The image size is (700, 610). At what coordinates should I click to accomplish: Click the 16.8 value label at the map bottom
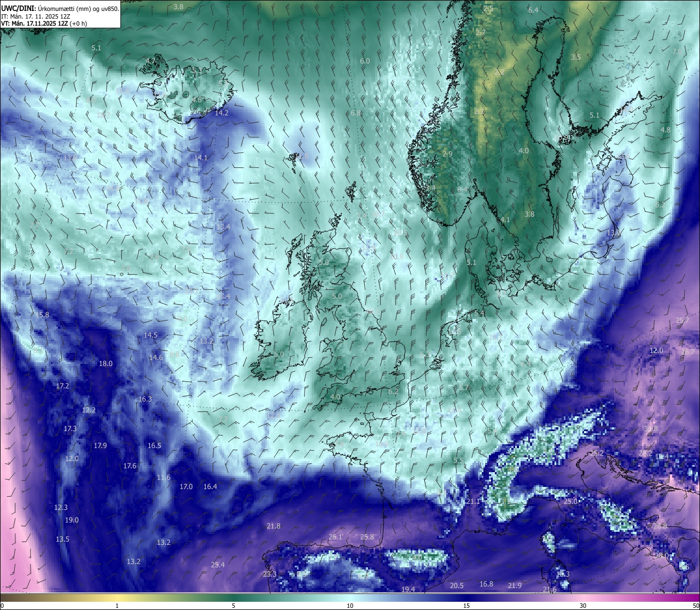click(x=486, y=584)
